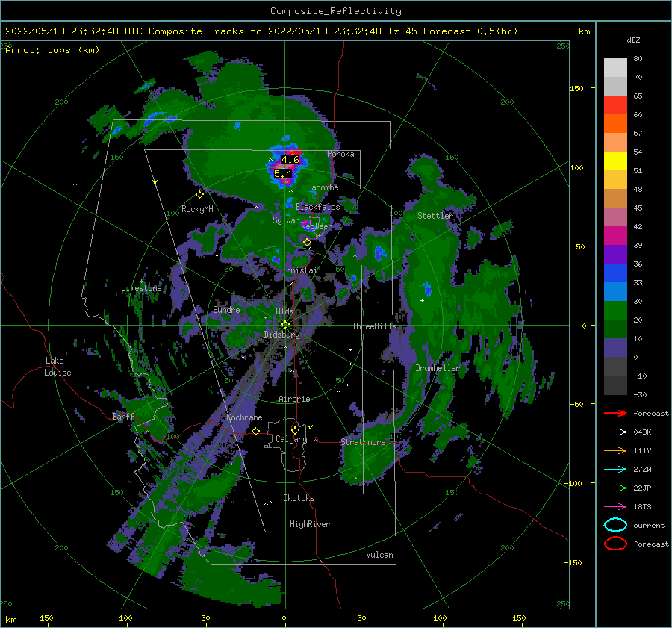The height and width of the screenshot is (628, 672).
Task: Click the Blackfalds town label
Action: [317, 207]
